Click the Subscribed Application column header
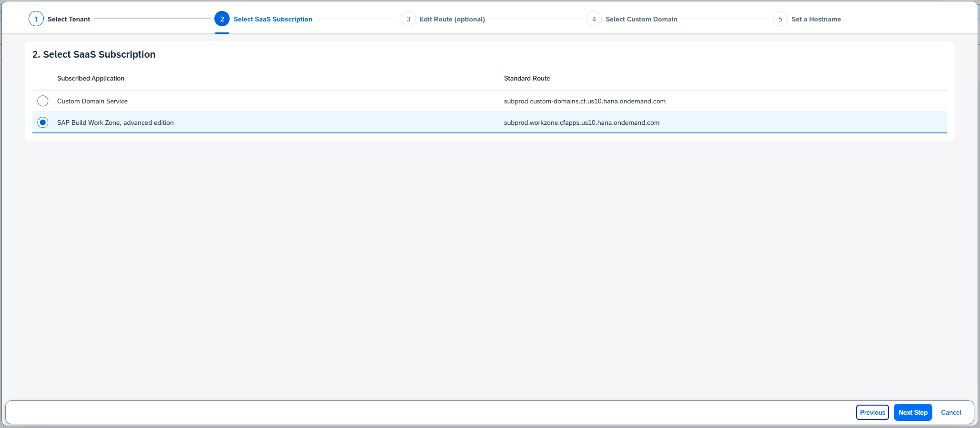980x428 pixels. [x=91, y=78]
